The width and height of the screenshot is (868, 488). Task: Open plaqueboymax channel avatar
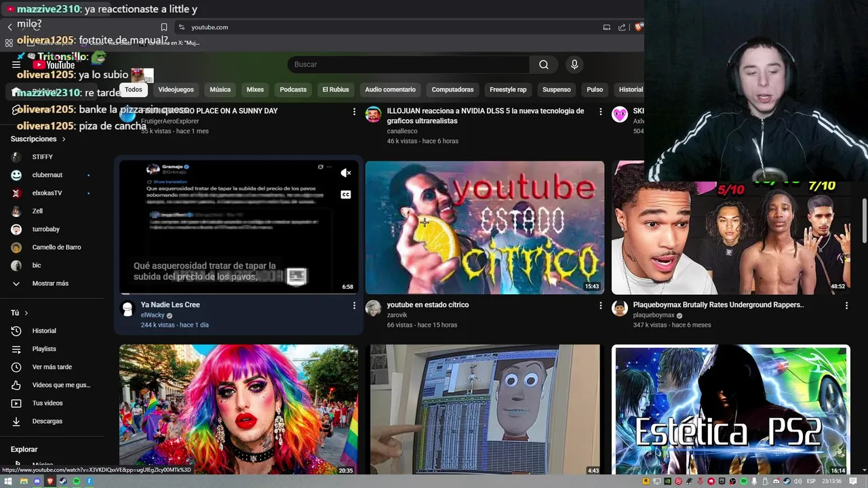pos(620,309)
